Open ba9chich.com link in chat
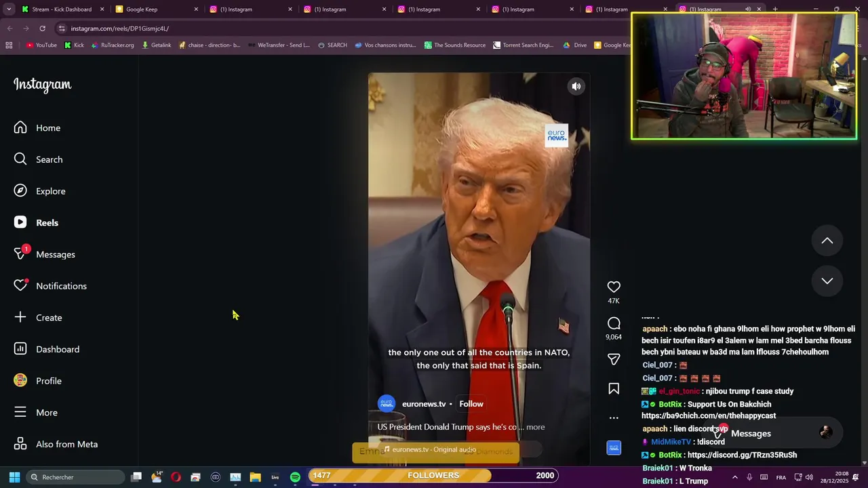This screenshot has height=488, width=868. click(x=709, y=416)
